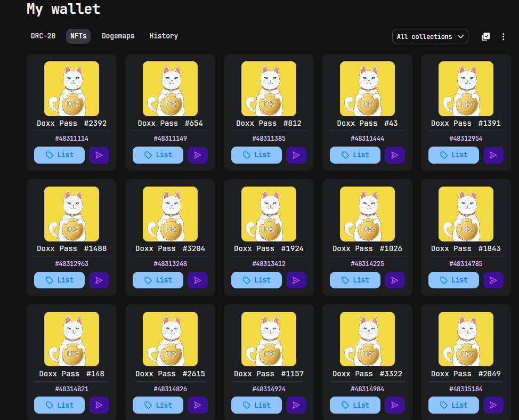List Doxx Pass #2392 for sale
The width and height of the screenshot is (519, 420).
pyautogui.click(x=59, y=155)
